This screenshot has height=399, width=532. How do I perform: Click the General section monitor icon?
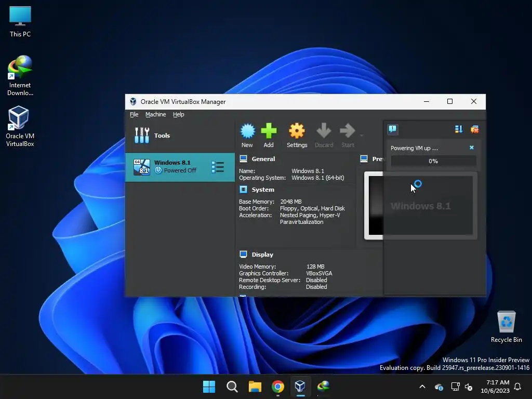point(243,158)
